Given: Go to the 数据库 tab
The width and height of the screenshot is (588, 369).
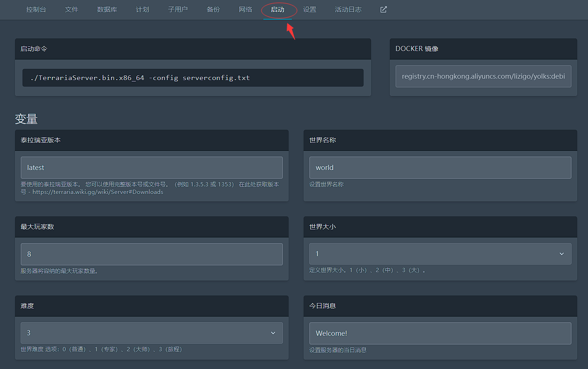Looking at the screenshot, I should tap(107, 9).
